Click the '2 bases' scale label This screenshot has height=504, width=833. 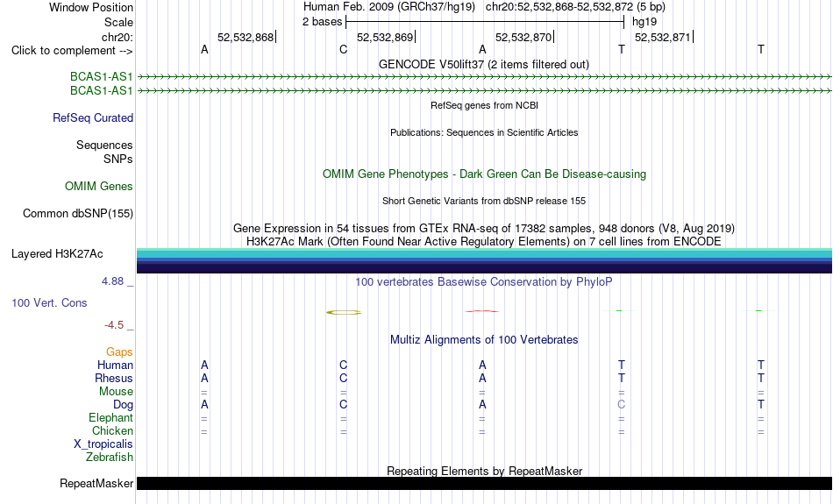tap(323, 22)
